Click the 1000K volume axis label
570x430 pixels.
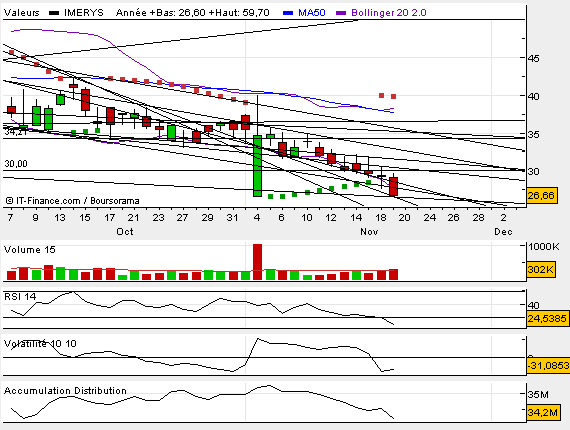[x=544, y=247]
